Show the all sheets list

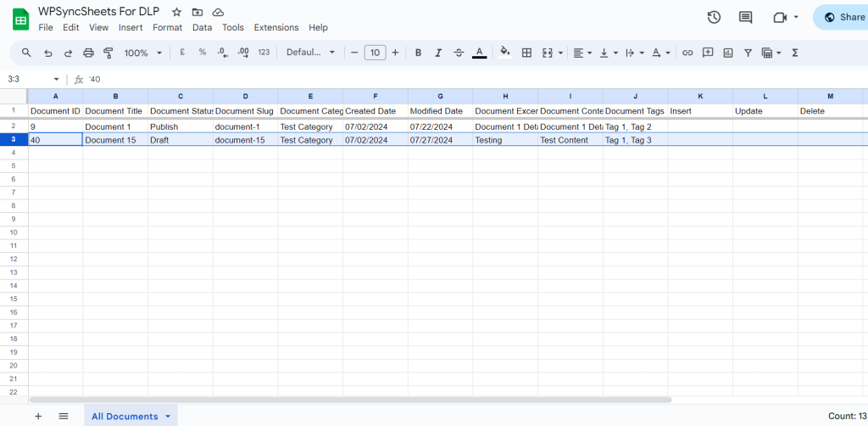[x=64, y=416]
